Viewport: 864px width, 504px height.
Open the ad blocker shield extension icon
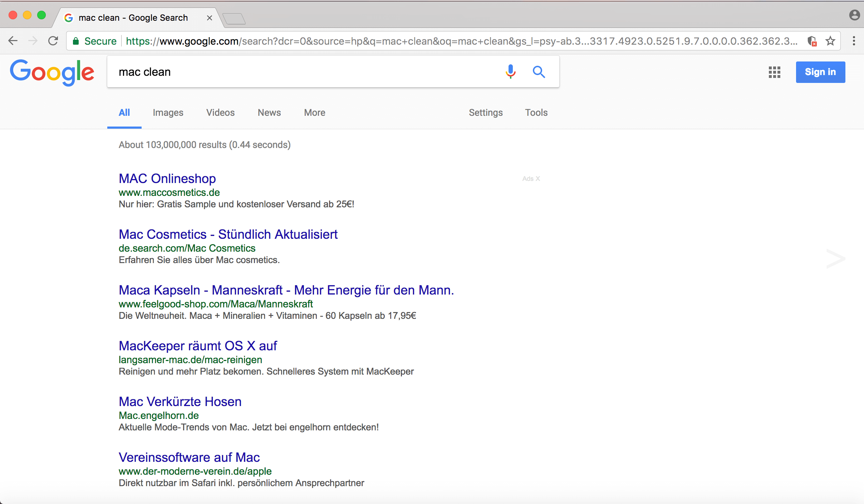(812, 41)
